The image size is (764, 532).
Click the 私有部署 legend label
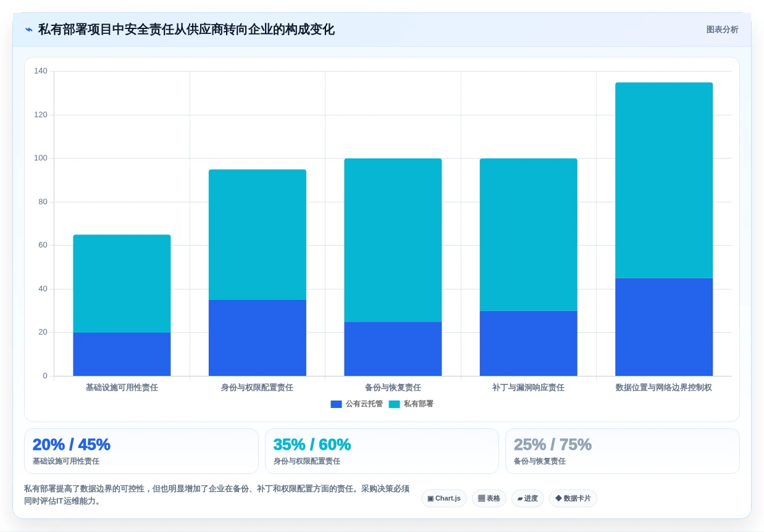(x=418, y=404)
